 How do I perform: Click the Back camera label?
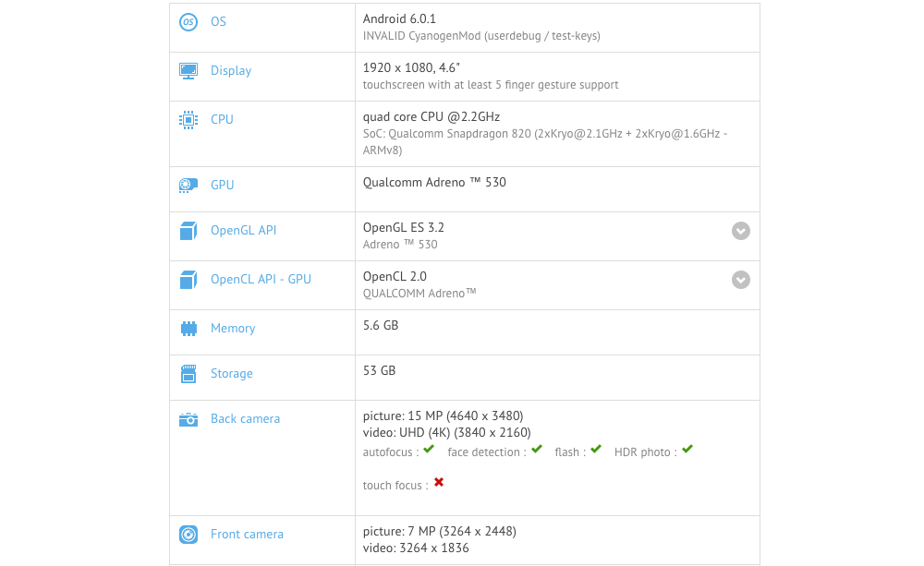tap(245, 419)
